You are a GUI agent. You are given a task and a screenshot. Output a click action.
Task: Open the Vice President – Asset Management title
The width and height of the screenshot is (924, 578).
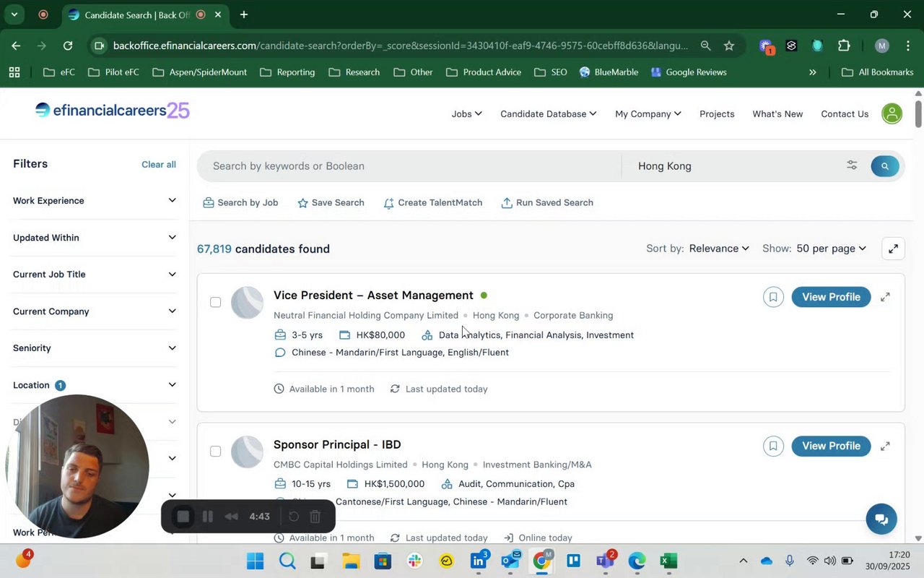pos(373,296)
